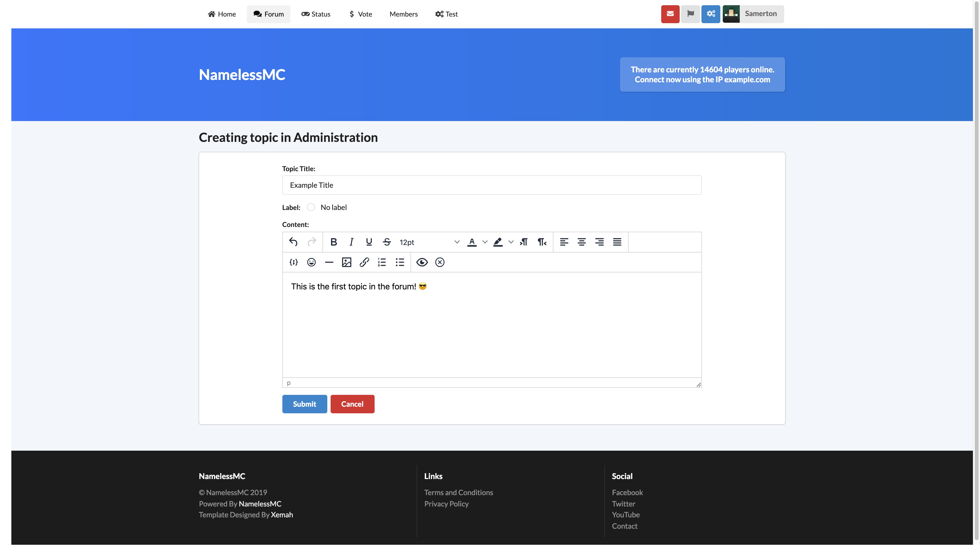Click the Cancel button

pyautogui.click(x=352, y=404)
